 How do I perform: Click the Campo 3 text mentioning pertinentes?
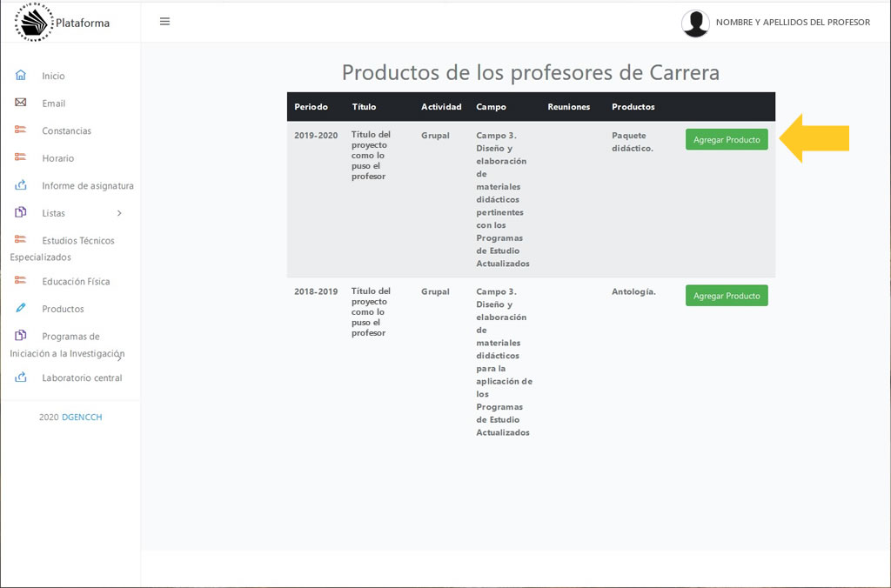click(503, 199)
